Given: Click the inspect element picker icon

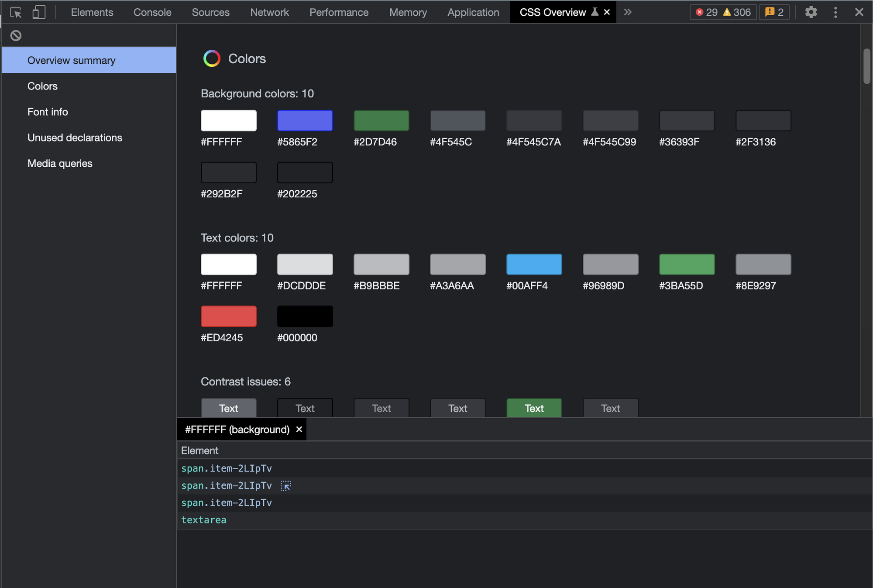Looking at the screenshot, I should [16, 12].
